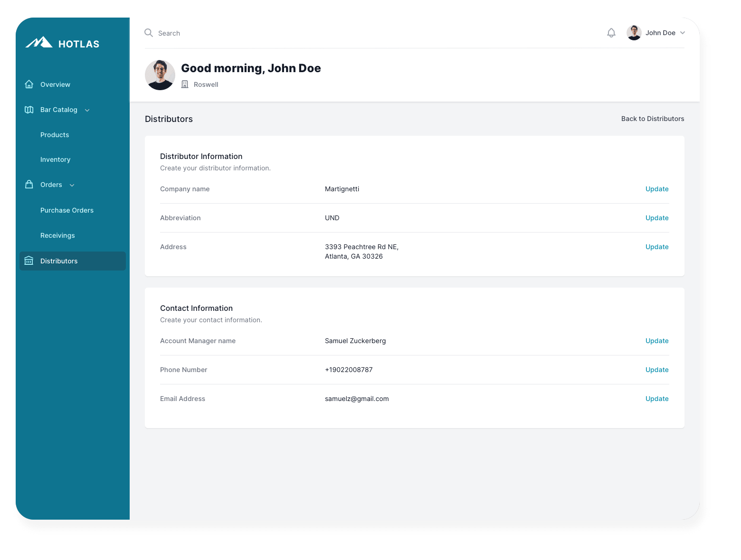Image resolution: width=741 pixels, height=560 pixels.
Task: Collapse the Bar Catalog chevron
Action: [x=87, y=110]
